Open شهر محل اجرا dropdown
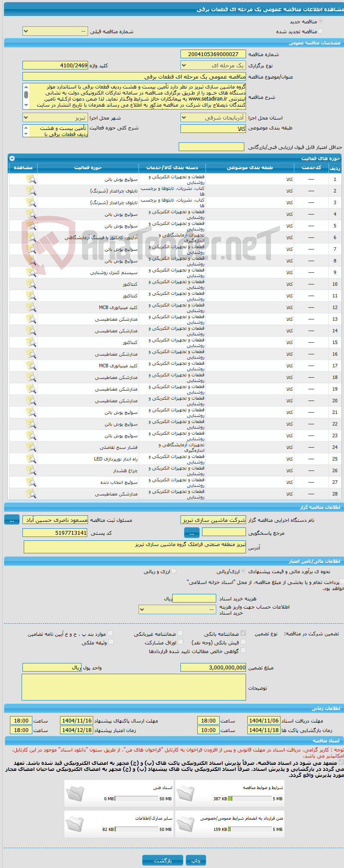The image size is (344, 868). 55,118
